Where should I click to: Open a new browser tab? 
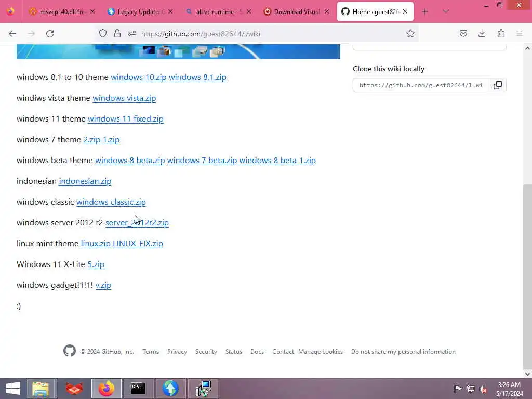tap(425, 12)
